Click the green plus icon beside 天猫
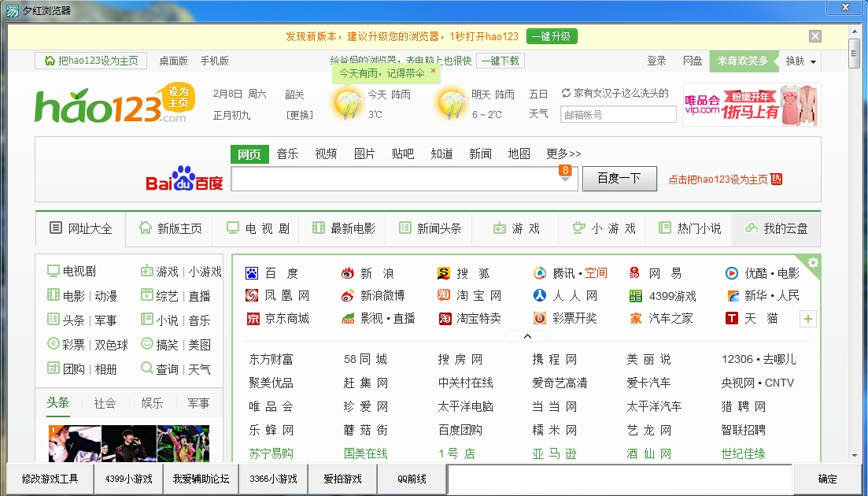The height and width of the screenshot is (496, 868). [x=808, y=319]
